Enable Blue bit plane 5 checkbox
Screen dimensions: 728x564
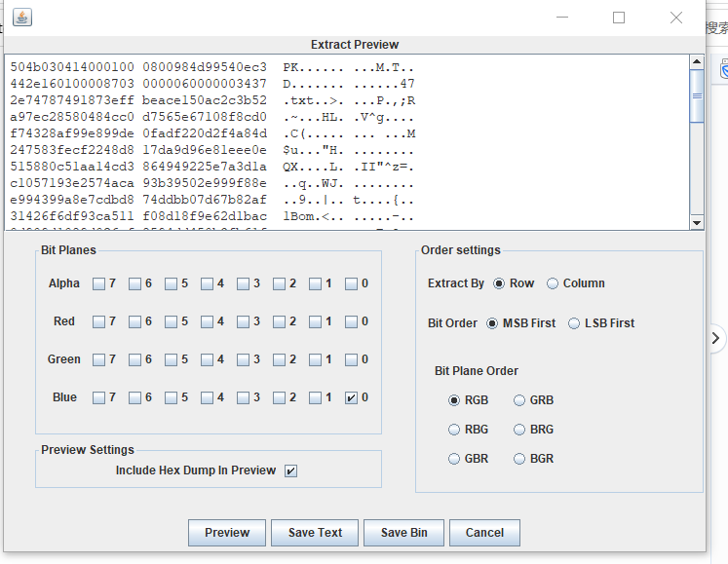click(x=171, y=397)
